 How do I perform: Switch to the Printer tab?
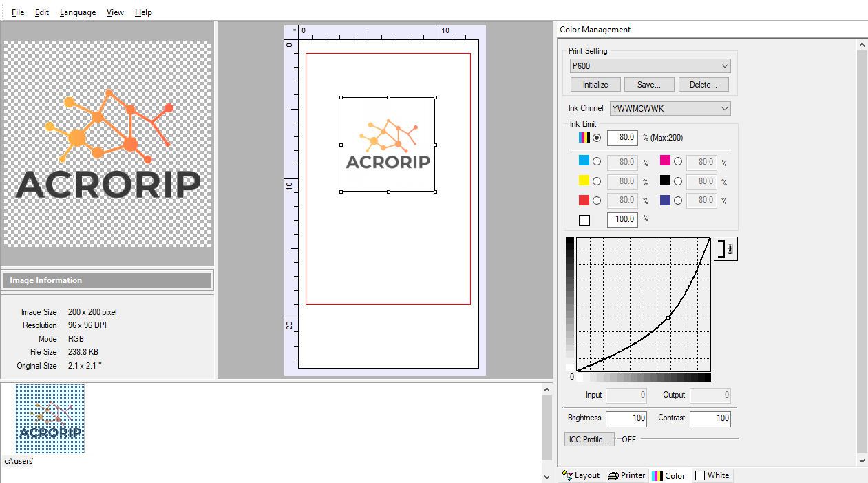[626, 475]
